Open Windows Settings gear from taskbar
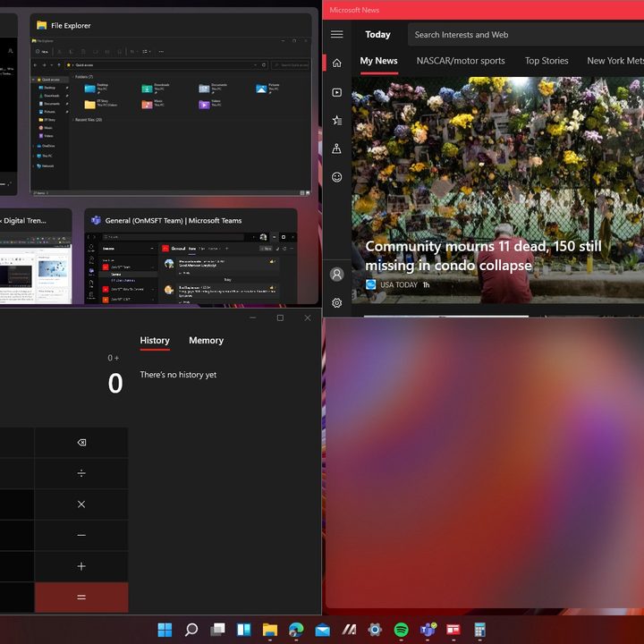644x644 pixels. [x=375, y=629]
